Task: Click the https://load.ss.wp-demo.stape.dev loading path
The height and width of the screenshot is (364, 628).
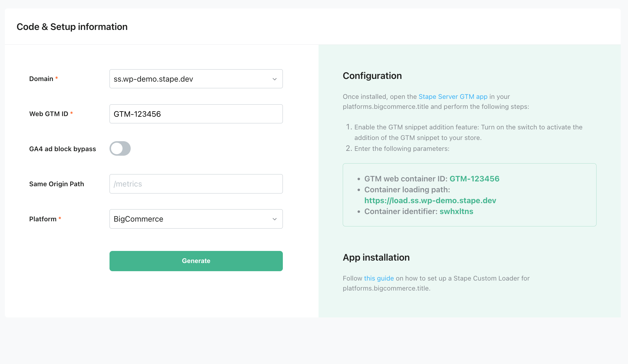Action: (430, 200)
